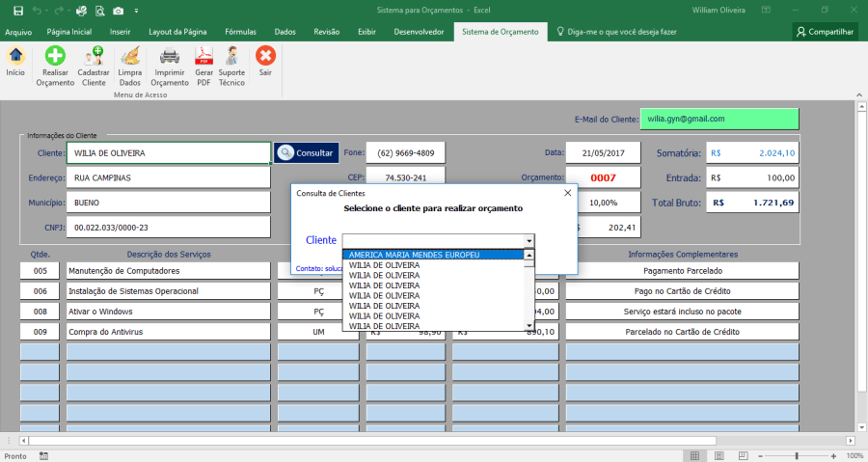Save workbook via quick access icon

point(18,11)
